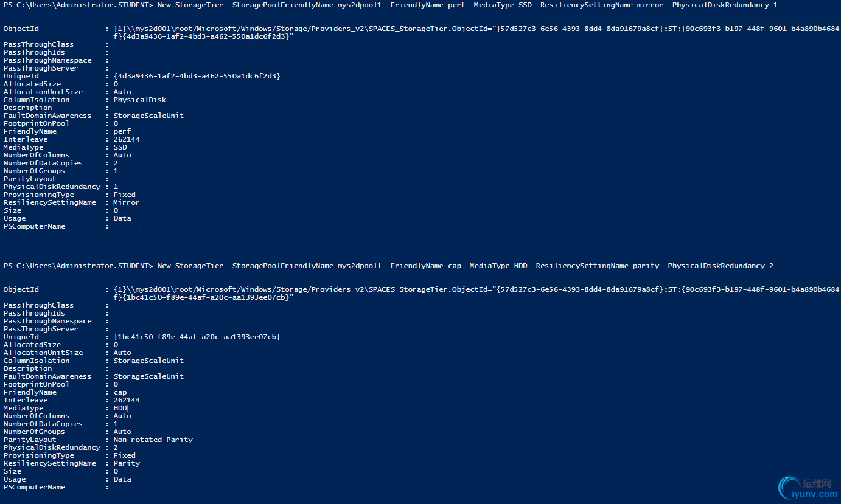Viewport: 841px width, 504px height.
Task: Select the SSD MediaType value
Action: 120,147
